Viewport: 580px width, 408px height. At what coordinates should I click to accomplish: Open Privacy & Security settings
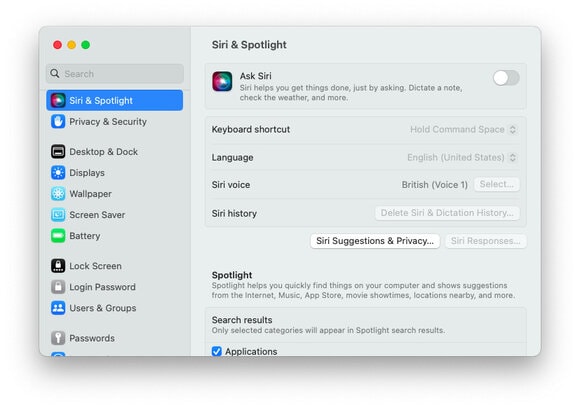coord(115,121)
